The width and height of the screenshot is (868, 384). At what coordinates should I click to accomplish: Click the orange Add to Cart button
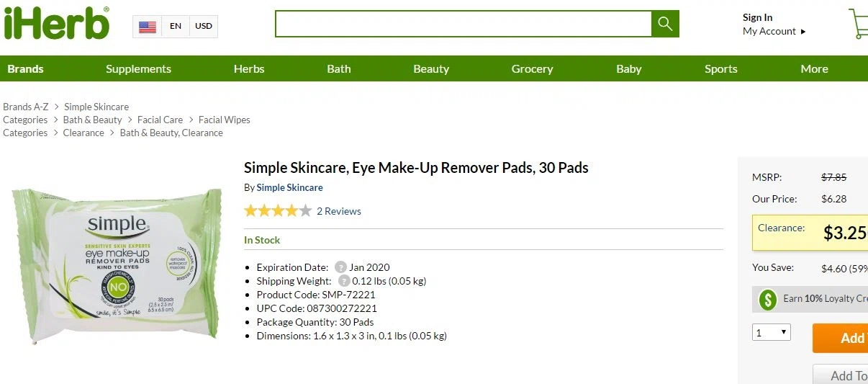(841, 338)
